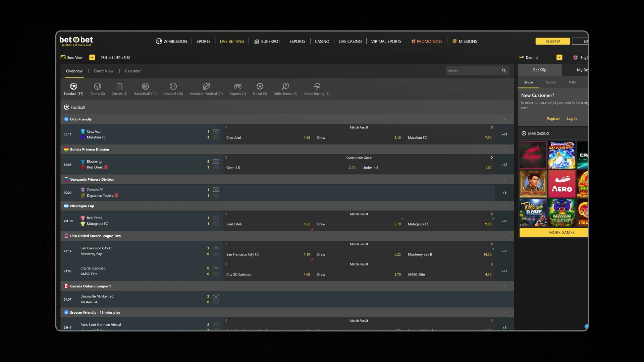Open the Aero game thumbnail
The height and width of the screenshot is (362, 644).
point(562,184)
